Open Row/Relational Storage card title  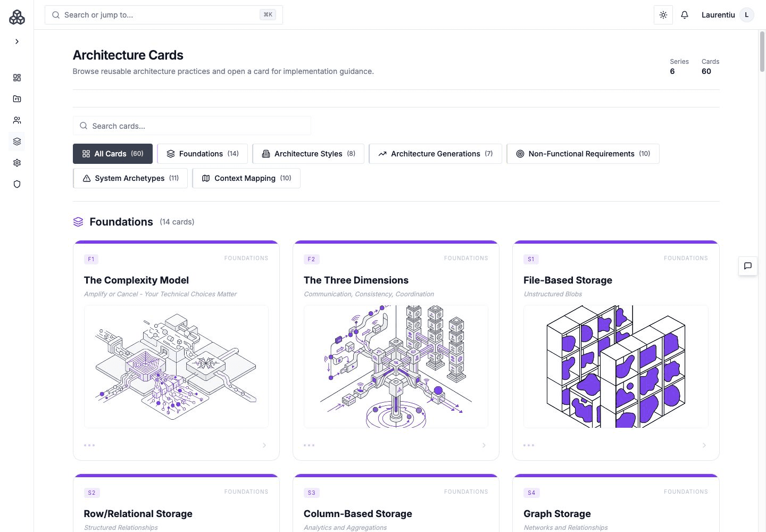click(138, 514)
